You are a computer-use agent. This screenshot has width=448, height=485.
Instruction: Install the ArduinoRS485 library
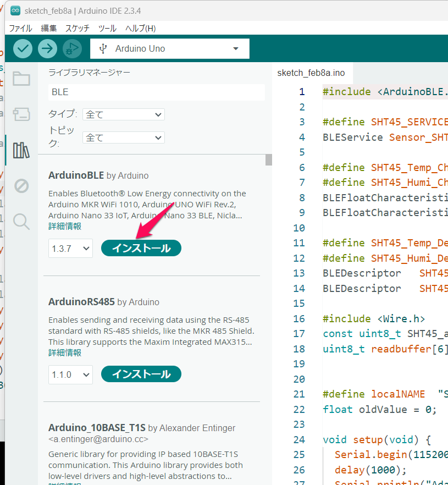(141, 374)
